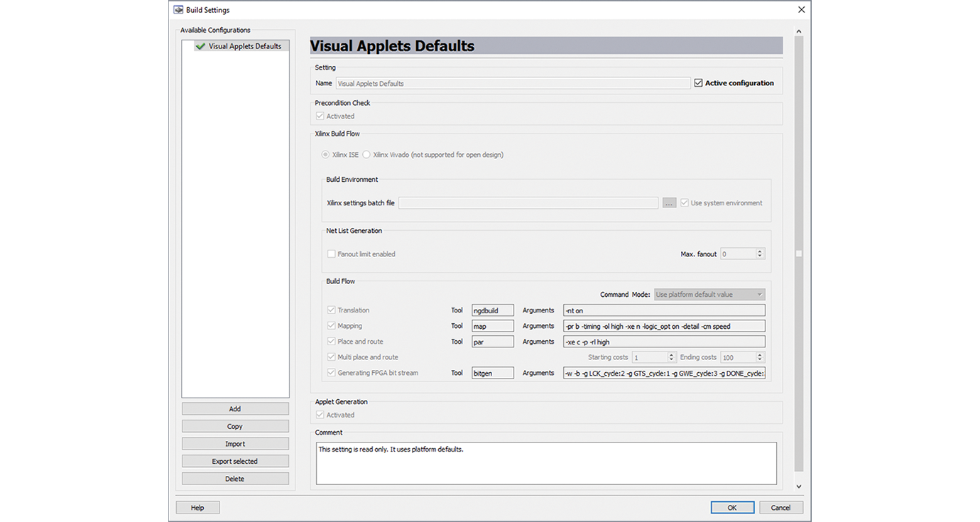Click the Max. fanout spinner arrows
This screenshot has height=522, width=980.
[x=760, y=254]
